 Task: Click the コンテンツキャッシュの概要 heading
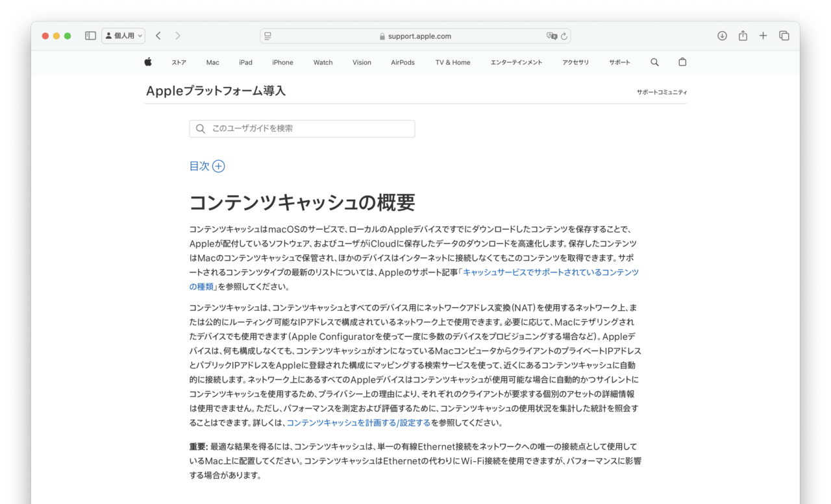302,202
